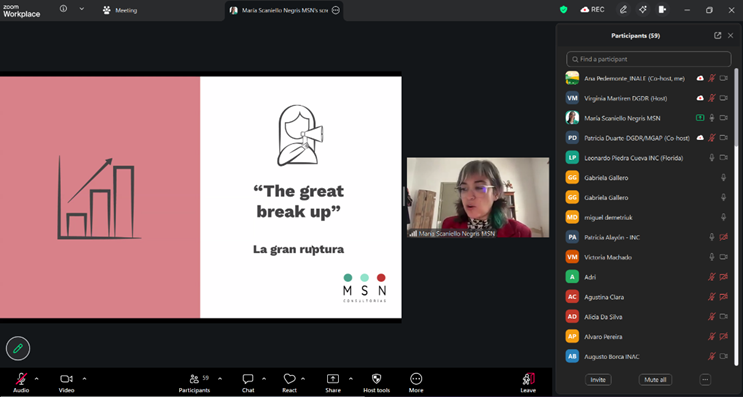Open screen share options ellipsis in tab
This screenshot has height=397, width=743.
335,10
